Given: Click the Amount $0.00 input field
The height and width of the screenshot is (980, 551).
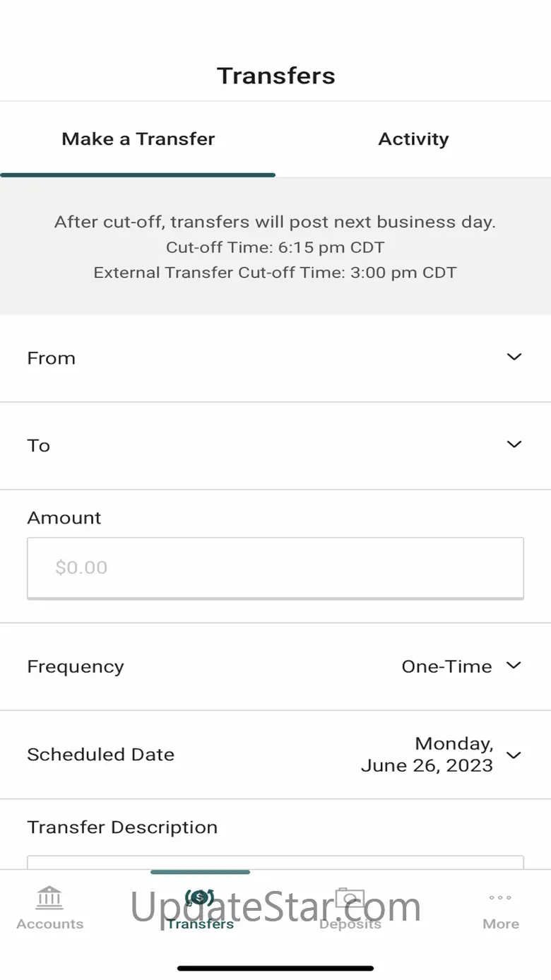Looking at the screenshot, I should [275, 568].
